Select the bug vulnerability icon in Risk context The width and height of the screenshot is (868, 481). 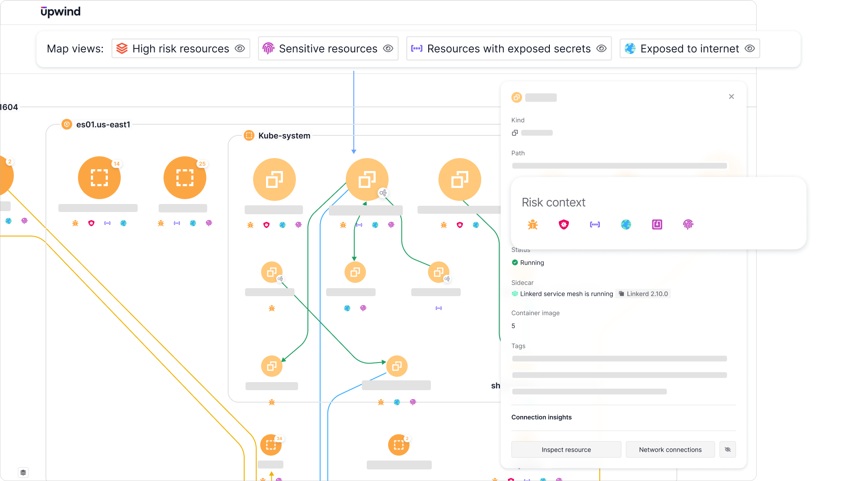(x=532, y=224)
